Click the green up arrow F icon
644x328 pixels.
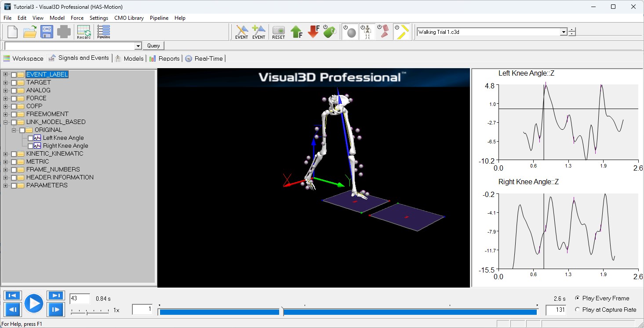click(297, 32)
